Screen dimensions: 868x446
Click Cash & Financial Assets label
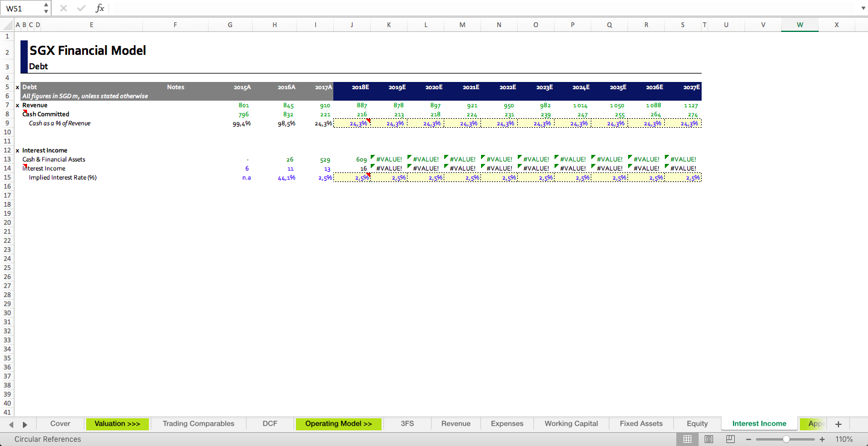point(54,160)
